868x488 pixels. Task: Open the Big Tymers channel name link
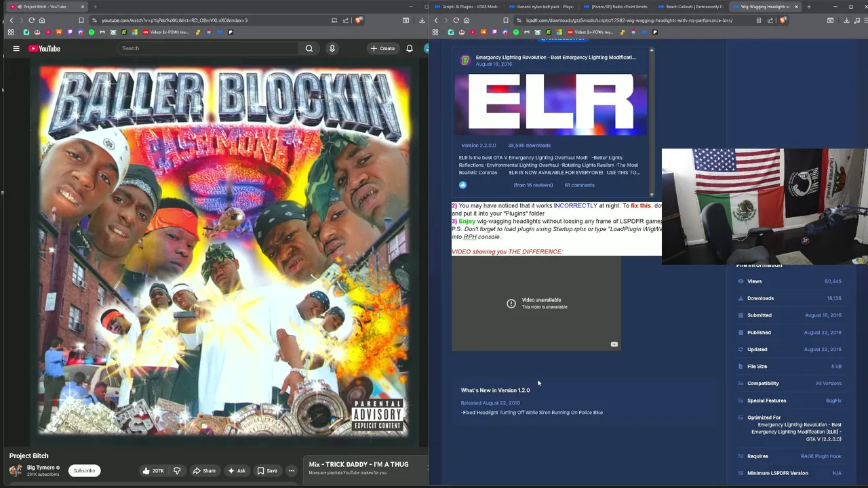pos(41,468)
